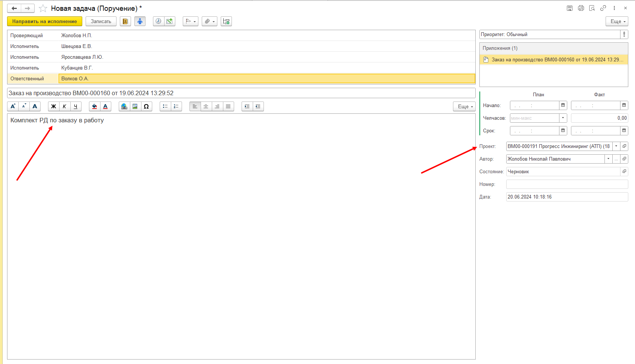Align text to the left
The image size is (635, 364).
(x=195, y=106)
